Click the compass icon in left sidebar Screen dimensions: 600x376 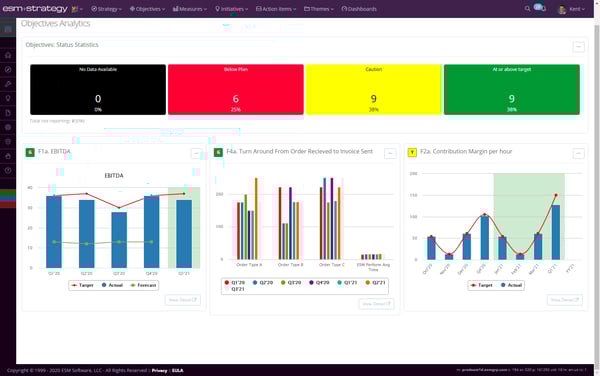coord(8,70)
